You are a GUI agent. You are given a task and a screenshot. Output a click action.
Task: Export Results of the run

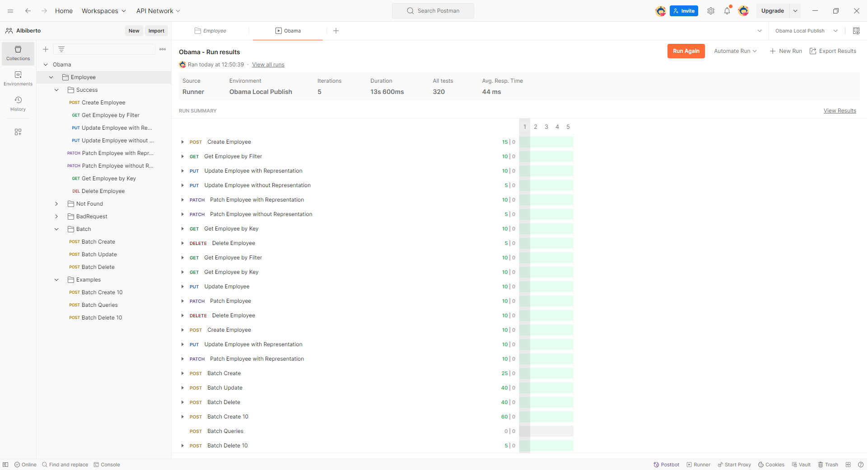coord(833,51)
